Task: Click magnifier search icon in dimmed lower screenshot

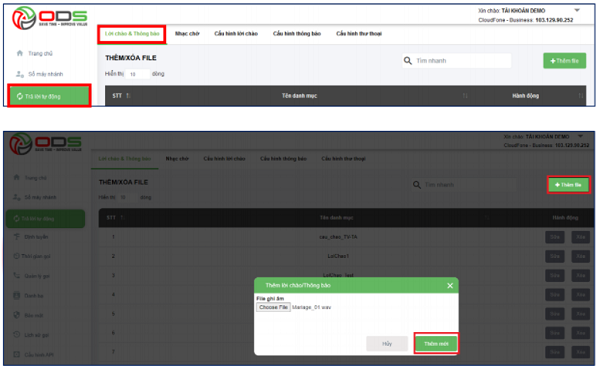Action: pyautogui.click(x=417, y=185)
